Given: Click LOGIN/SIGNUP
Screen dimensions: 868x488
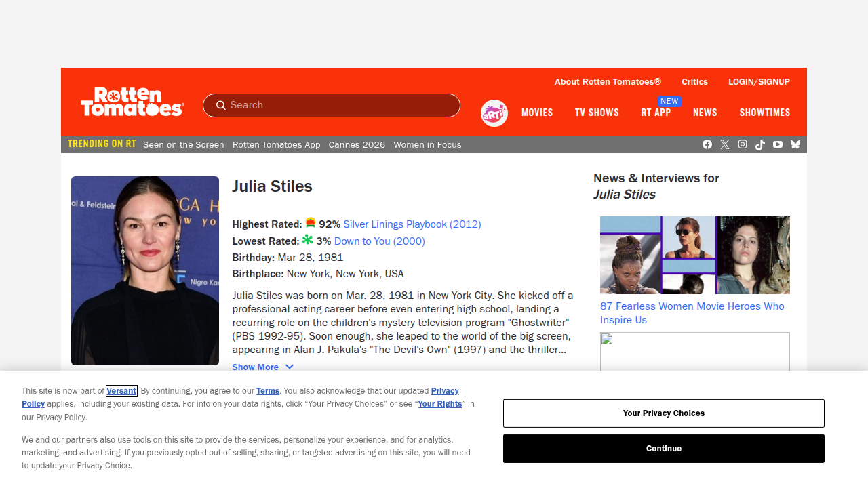Looking at the screenshot, I should [759, 81].
